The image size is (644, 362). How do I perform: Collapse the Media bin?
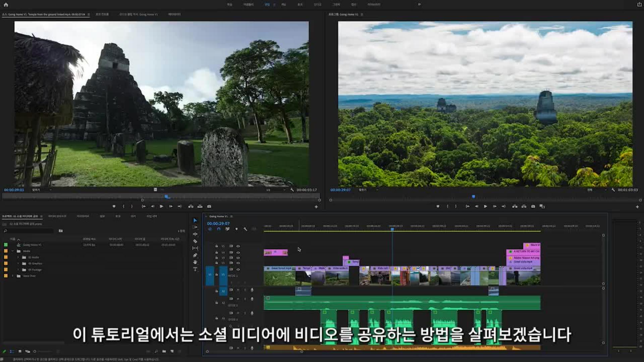point(13,251)
